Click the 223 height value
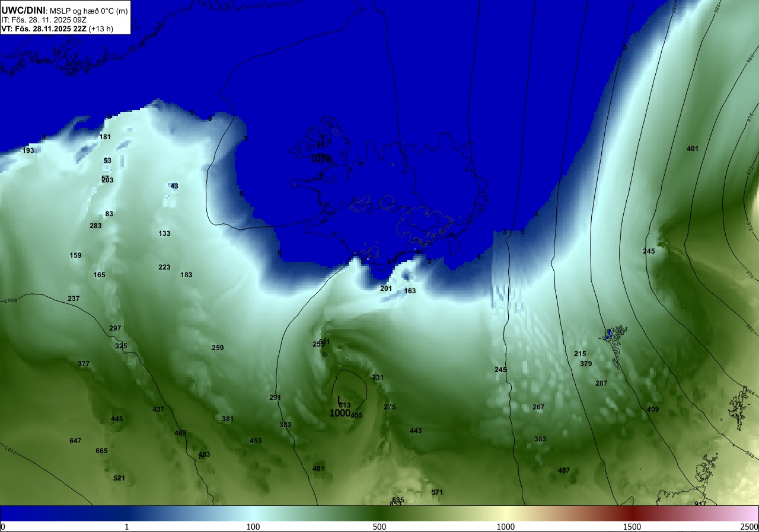 pos(164,267)
